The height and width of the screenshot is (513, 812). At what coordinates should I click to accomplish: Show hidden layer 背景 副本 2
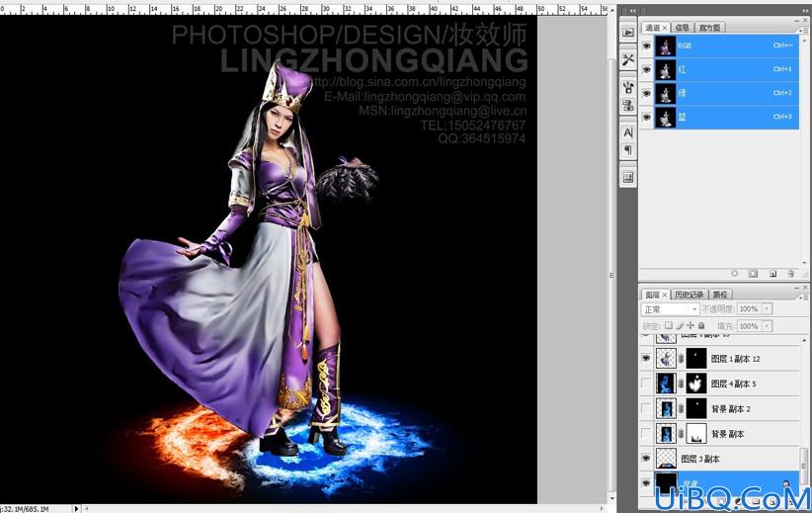point(646,408)
